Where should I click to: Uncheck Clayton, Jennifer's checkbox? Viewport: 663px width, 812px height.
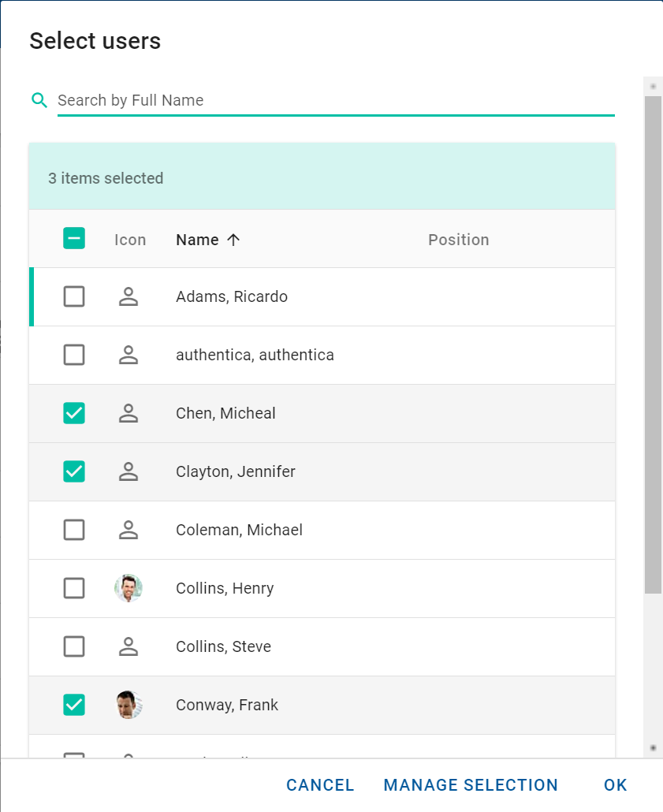point(74,471)
